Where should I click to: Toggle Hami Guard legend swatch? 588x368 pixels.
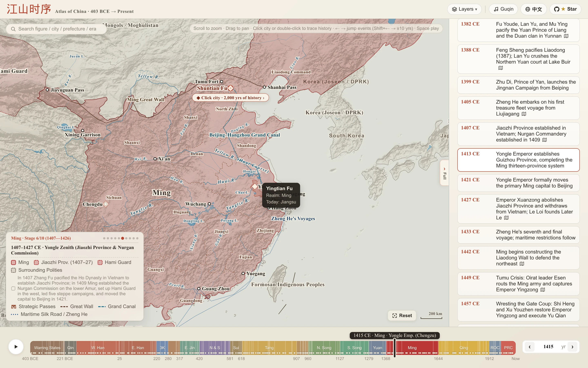(x=100, y=262)
